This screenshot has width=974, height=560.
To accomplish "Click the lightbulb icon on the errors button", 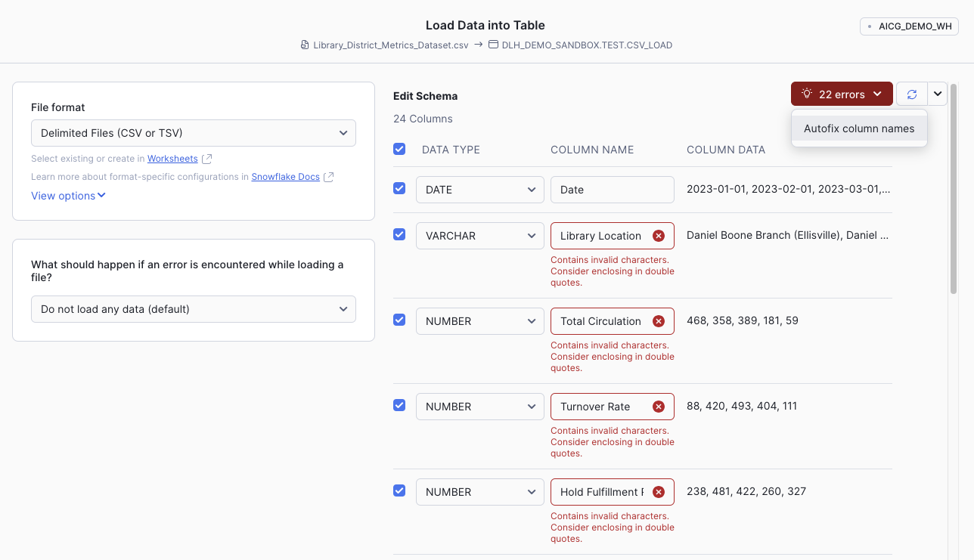I will pos(807,94).
